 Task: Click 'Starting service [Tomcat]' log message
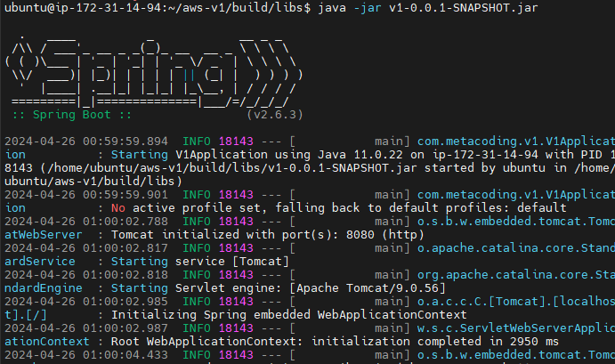pyautogui.click(x=199, y=262)
